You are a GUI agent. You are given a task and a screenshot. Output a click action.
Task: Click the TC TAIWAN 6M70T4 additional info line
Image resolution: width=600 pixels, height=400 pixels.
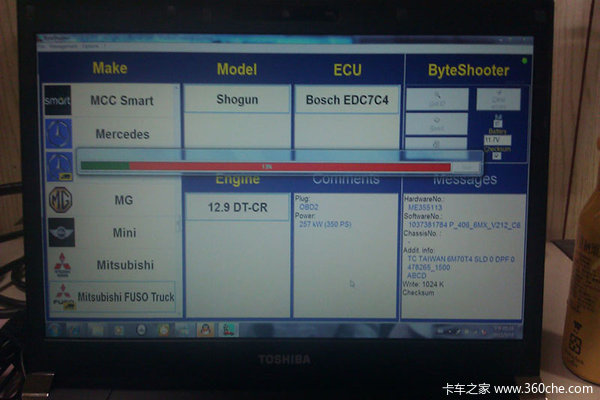[461, 259]
